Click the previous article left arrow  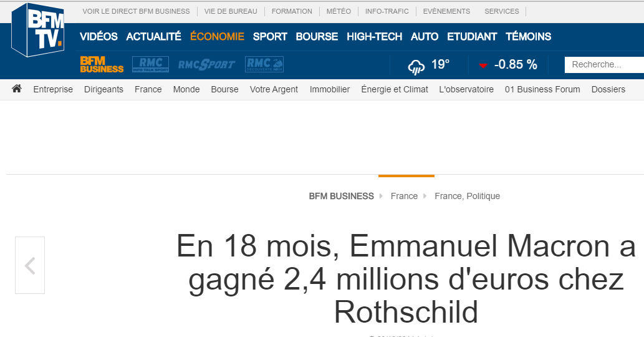(x=30, y=265)
